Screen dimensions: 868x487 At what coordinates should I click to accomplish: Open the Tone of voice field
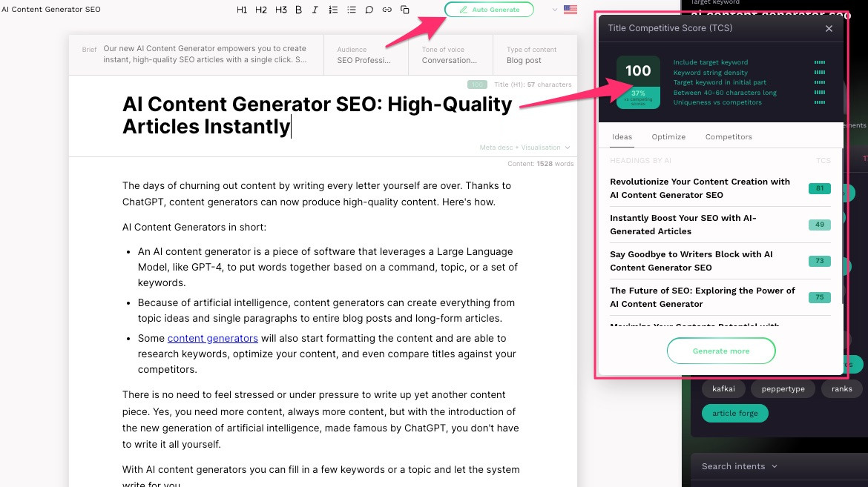pos(450,55)
